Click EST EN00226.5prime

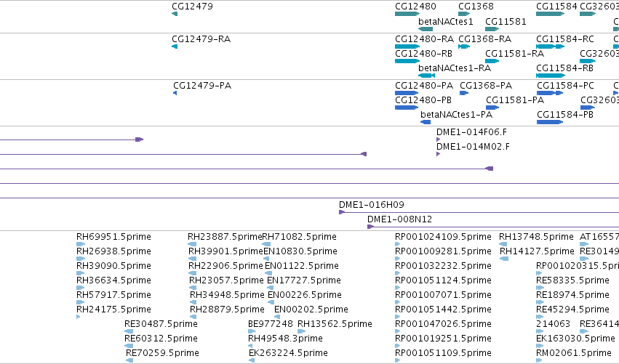305,295
